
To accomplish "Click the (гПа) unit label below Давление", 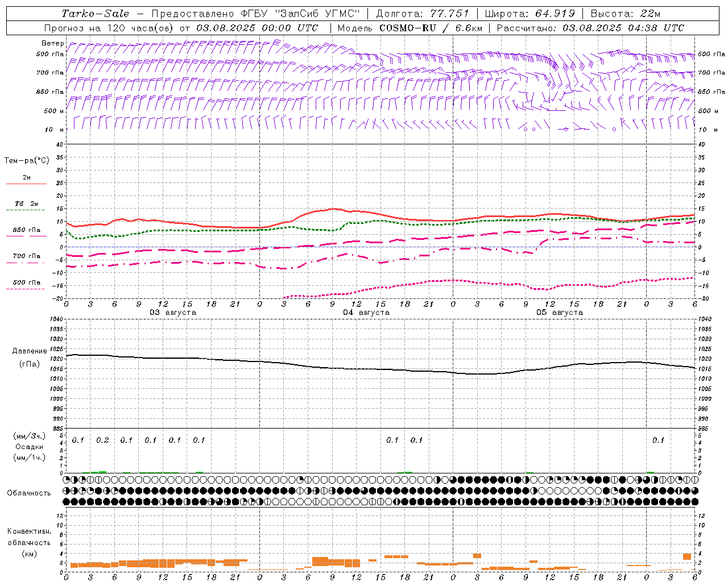I will coord(29,364).
